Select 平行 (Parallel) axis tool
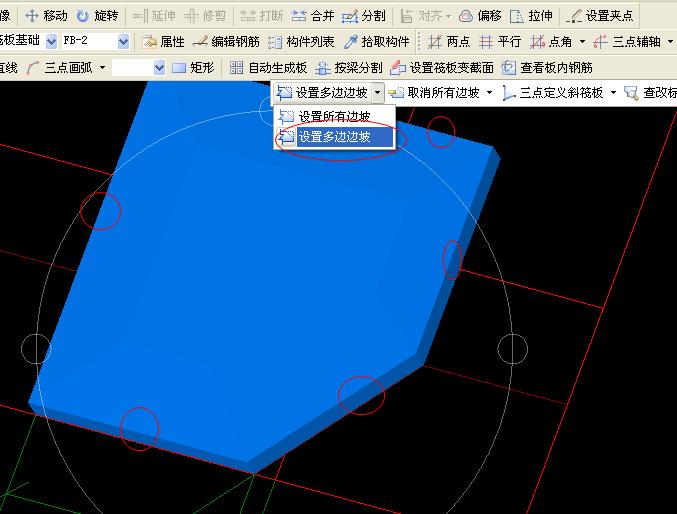This screenshot has width=677, height=514. coord(500,41)
